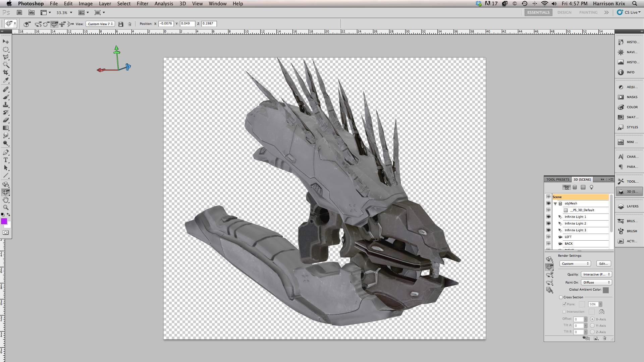Hide Infinite Light 2 in scene
The height and width of the screenshot is (362, 644).
pyautogui.click(x=548, y=224)
